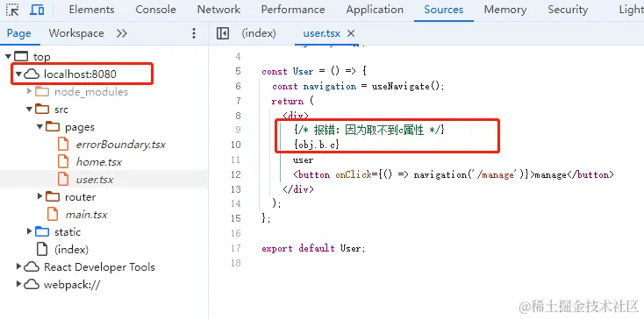Switch to the Console tab
This screenshot has width=644, height=319.
(155, 10)
